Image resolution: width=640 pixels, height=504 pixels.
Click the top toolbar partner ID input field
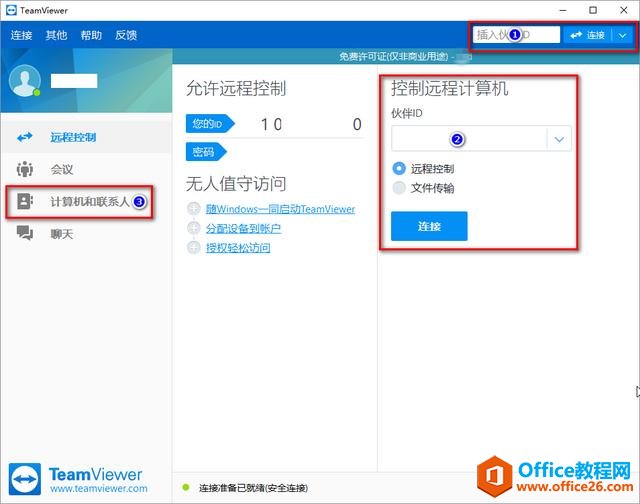[x=516, y=35]
